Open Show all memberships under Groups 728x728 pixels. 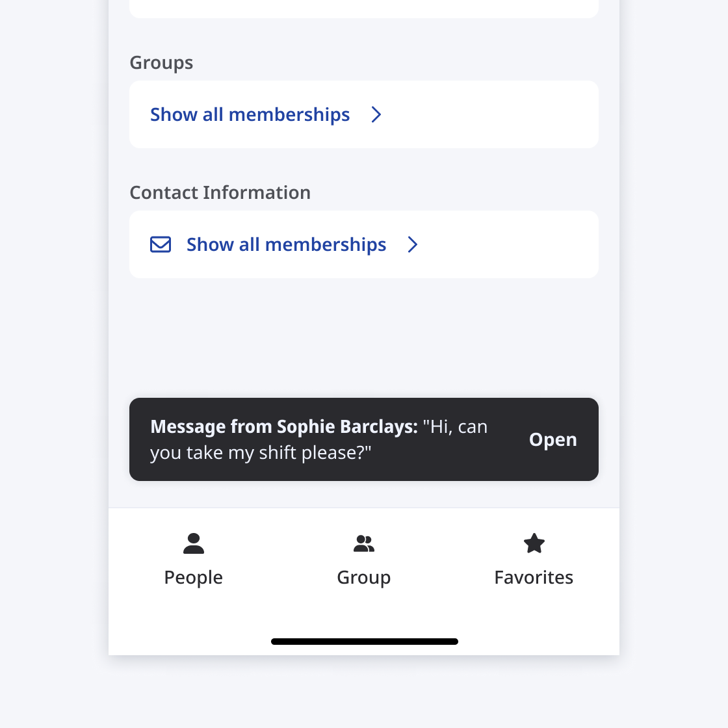pos(250,115)
